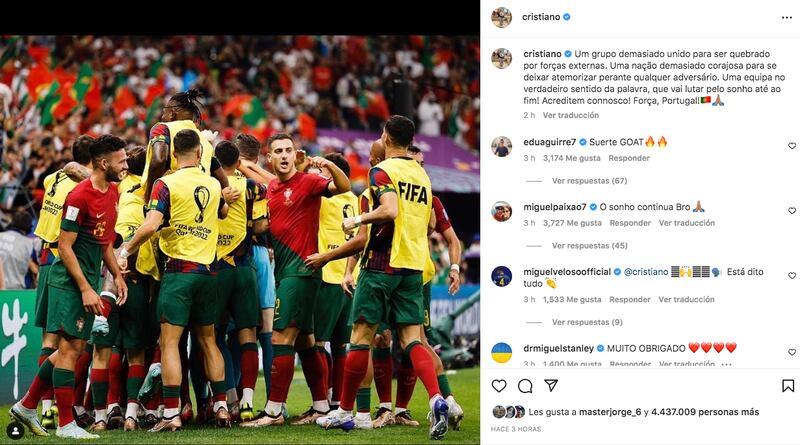
Task: Open the comment bubble icon
Action: click(525, 386)
